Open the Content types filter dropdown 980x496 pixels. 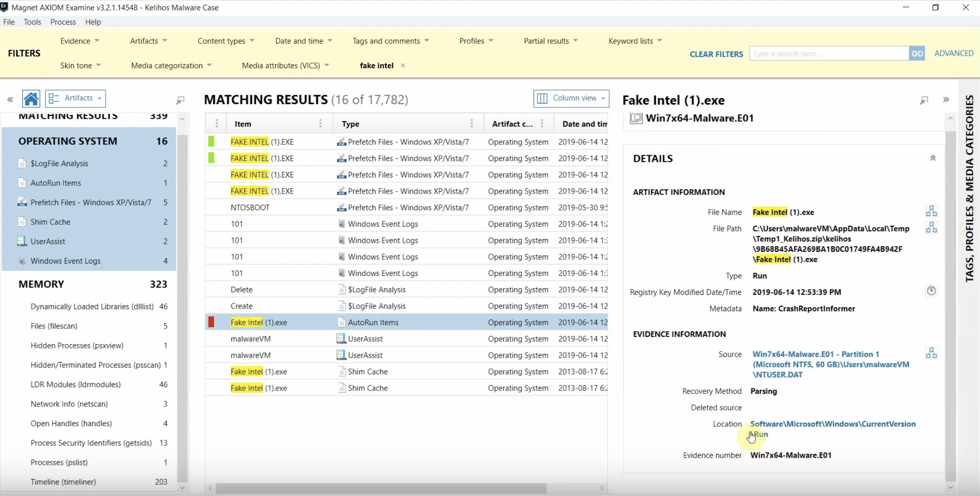[x=226, y=41]
